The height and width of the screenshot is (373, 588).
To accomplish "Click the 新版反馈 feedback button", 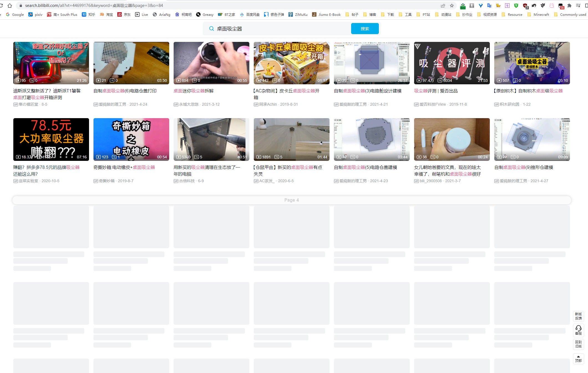I will [x=578, y=316].
